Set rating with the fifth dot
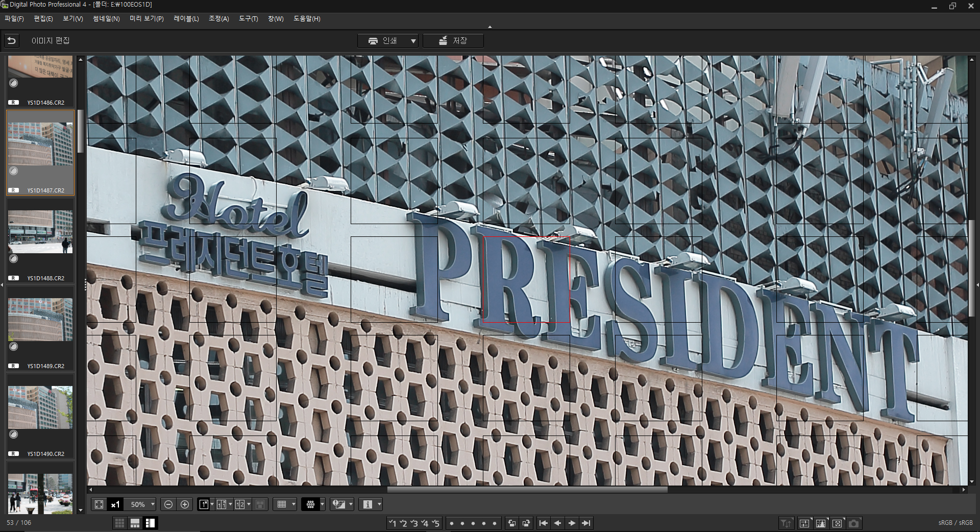This screenshot has width=980, height=532. pos(494,523)
